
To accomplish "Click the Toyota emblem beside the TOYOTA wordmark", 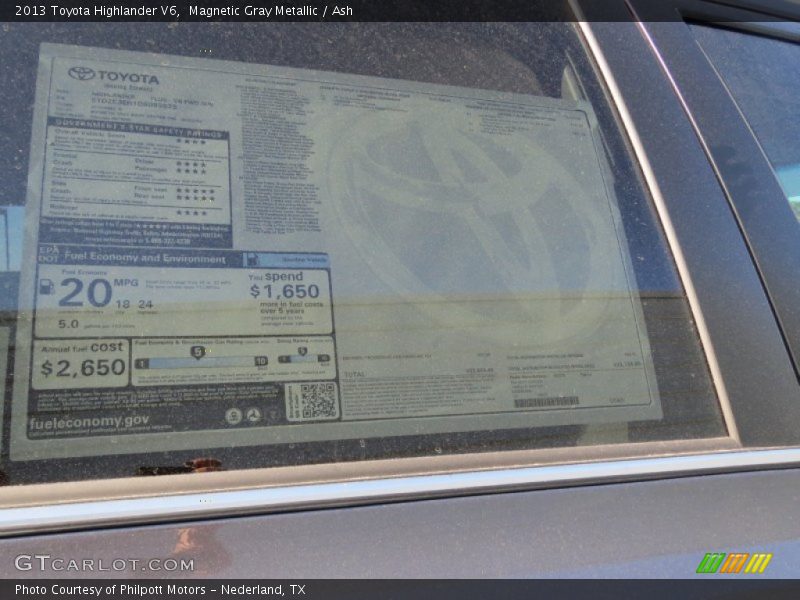I will coord(82,73).
